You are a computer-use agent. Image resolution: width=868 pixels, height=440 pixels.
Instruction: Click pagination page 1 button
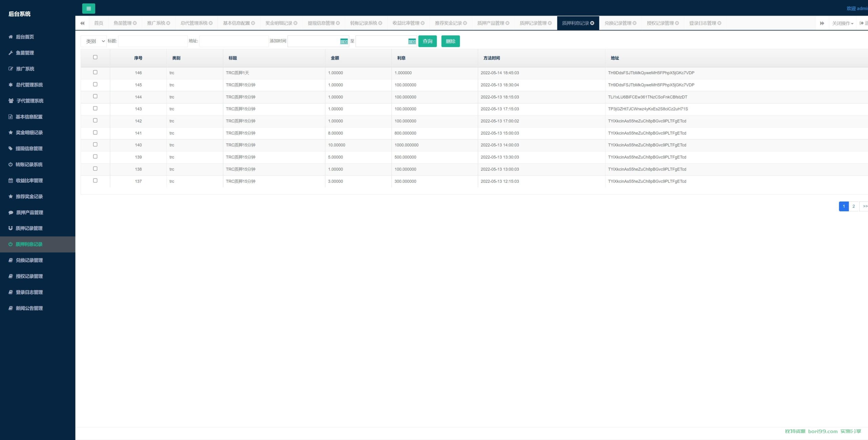844,206
